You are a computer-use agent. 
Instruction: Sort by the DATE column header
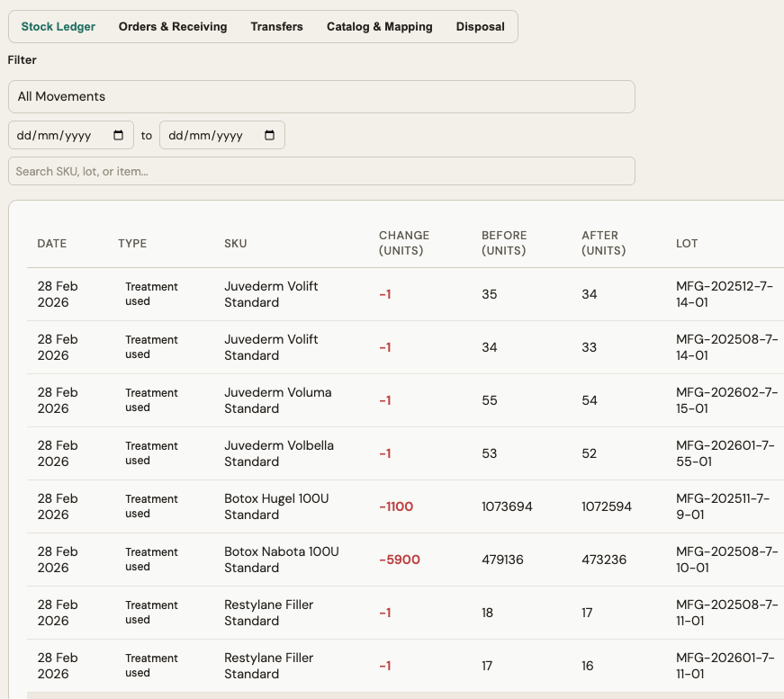coord(51,243)
